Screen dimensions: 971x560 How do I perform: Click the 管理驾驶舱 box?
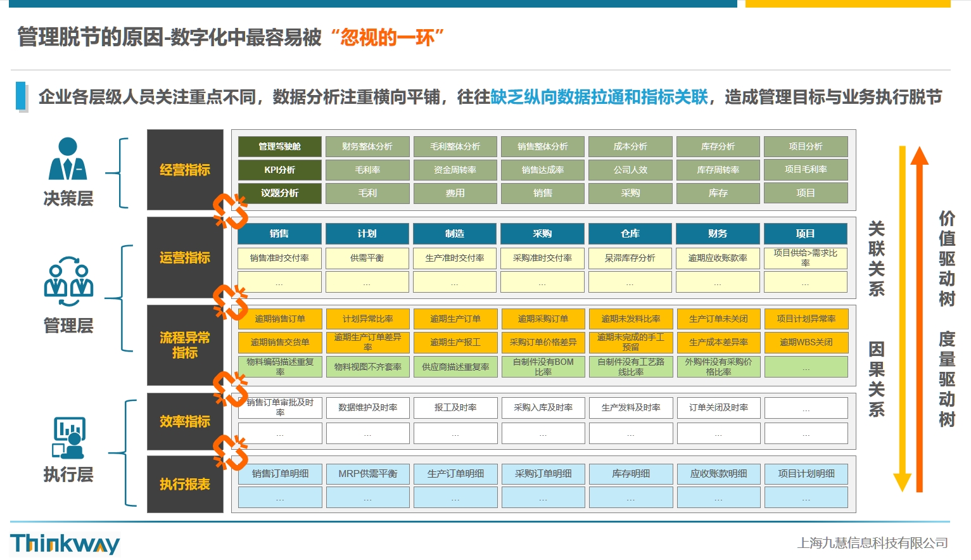[x=279, y=146]
